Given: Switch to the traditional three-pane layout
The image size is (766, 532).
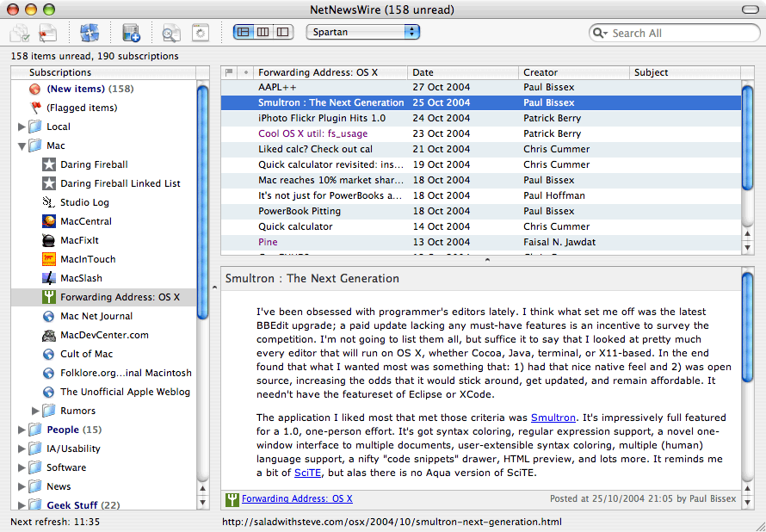Looking at the screenshot, I should pos(244,32).
